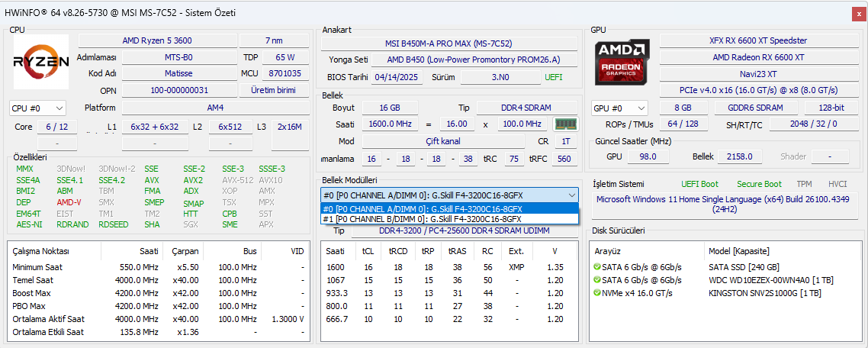Viewport: 868px width, 348px height.
Task: Open the CPU #0 selector dropdown
Action: coord(37,108)
